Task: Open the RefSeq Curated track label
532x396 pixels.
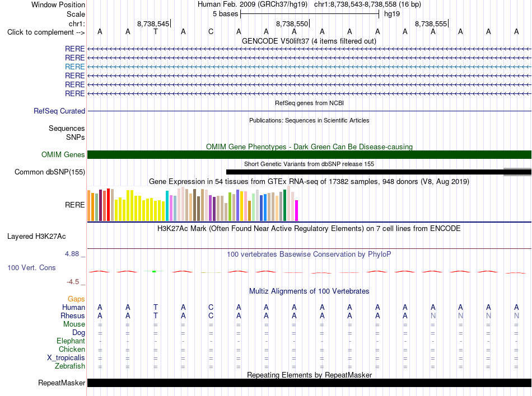Action: click(x=59, y=111)
